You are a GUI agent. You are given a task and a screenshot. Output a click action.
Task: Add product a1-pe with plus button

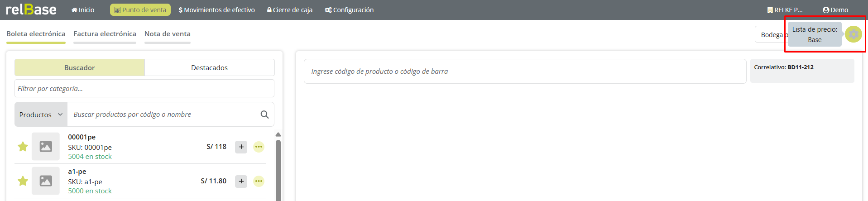(x=241, y=181)
